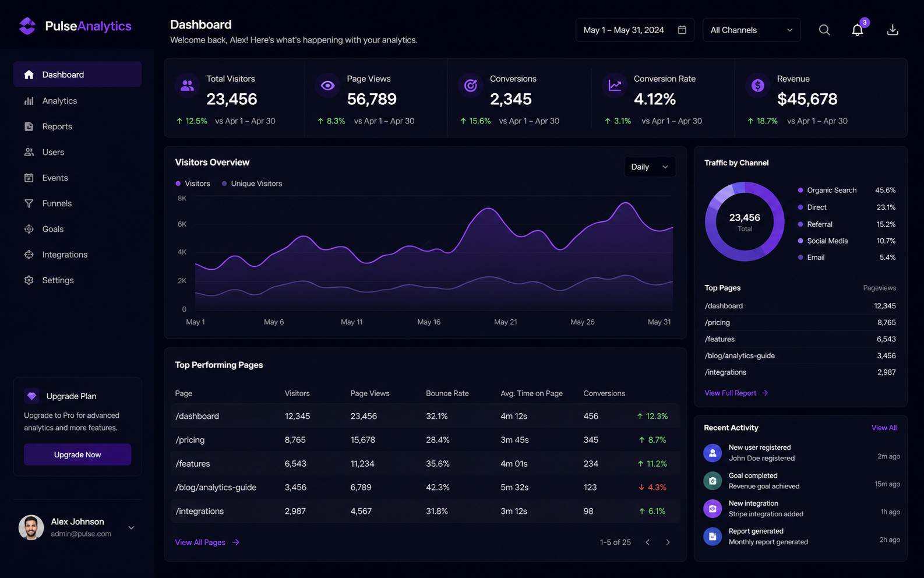The image size is (924, 578).
Task: Click the Total Visitors people icon
Action: click(x=187, y=86)
